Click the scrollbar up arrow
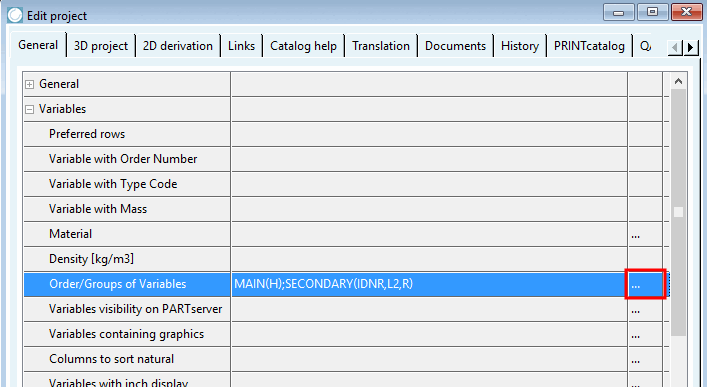707x387 pixels. (x=678, y=82)
